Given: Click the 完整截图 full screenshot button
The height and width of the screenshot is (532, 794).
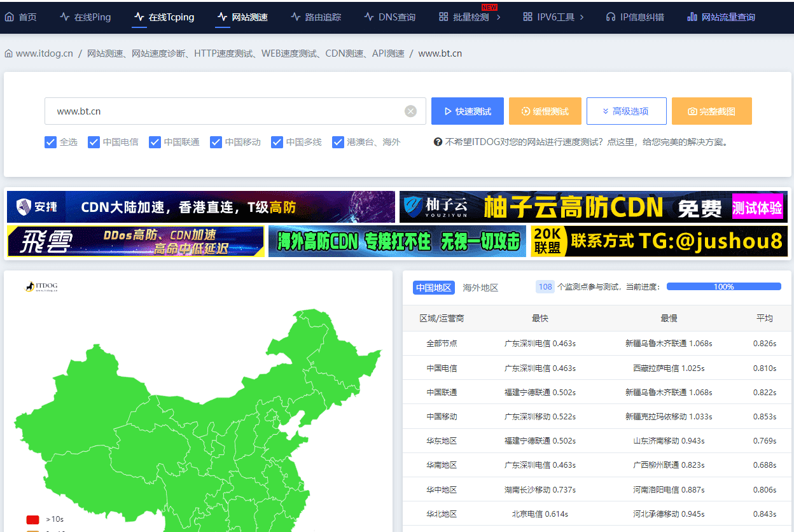Looking at the screenshot, I should coord(712,111).
